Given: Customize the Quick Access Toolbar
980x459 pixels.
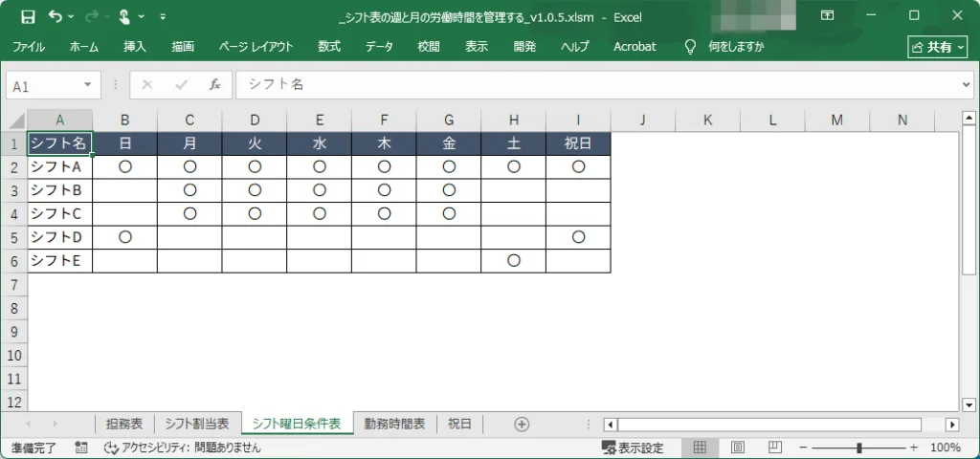Looking at the screenshot, I should tap(163, 17).
